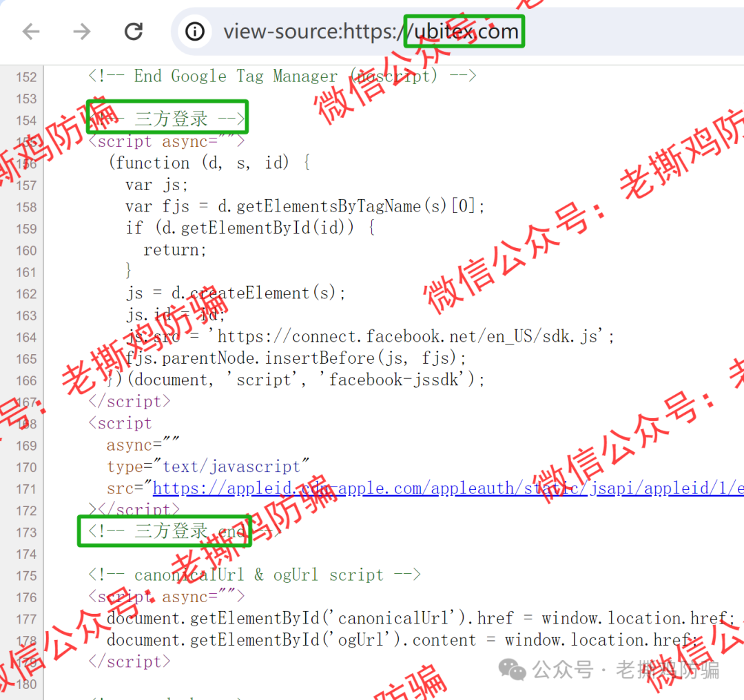Image resolution: width=744 pixels, height=700 pixels.
Task: Click the closing </script> tag on line 179
Action: click(x=130, y=662)
